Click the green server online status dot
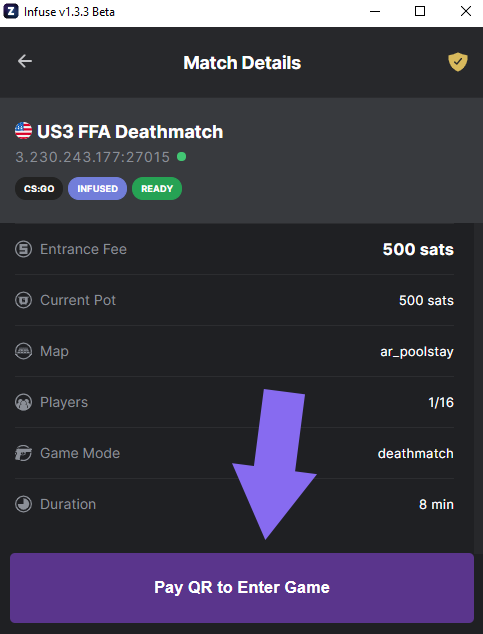483x634 pixels. click(x=181, y=156)
